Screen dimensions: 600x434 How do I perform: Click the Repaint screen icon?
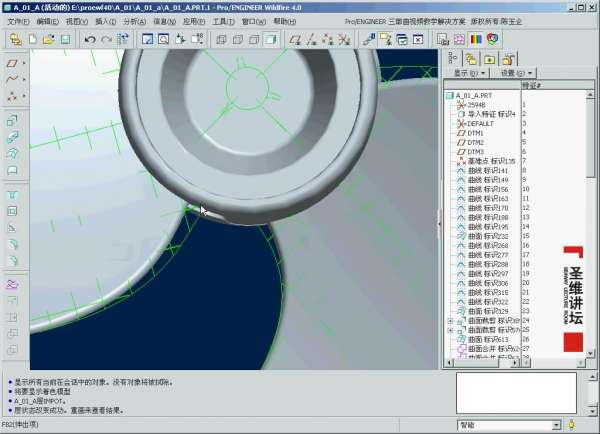tap(147, 39)
